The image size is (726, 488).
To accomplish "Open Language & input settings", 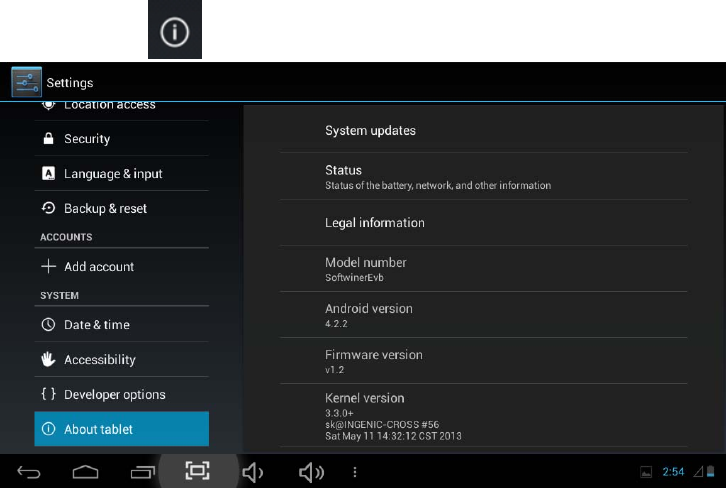I will (121, 173).
